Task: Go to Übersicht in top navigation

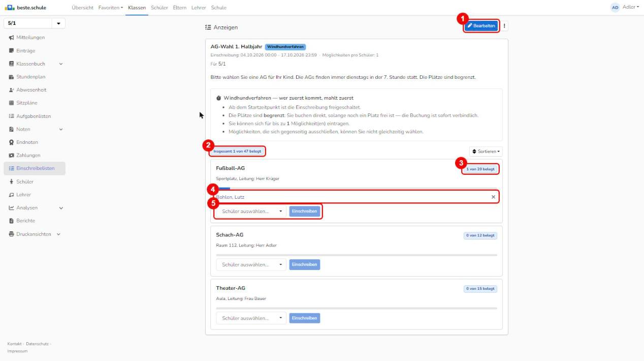Action: 83,8
